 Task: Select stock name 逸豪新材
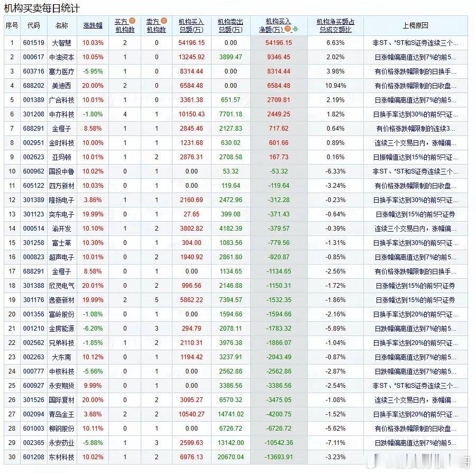click(x=62, y=299)
